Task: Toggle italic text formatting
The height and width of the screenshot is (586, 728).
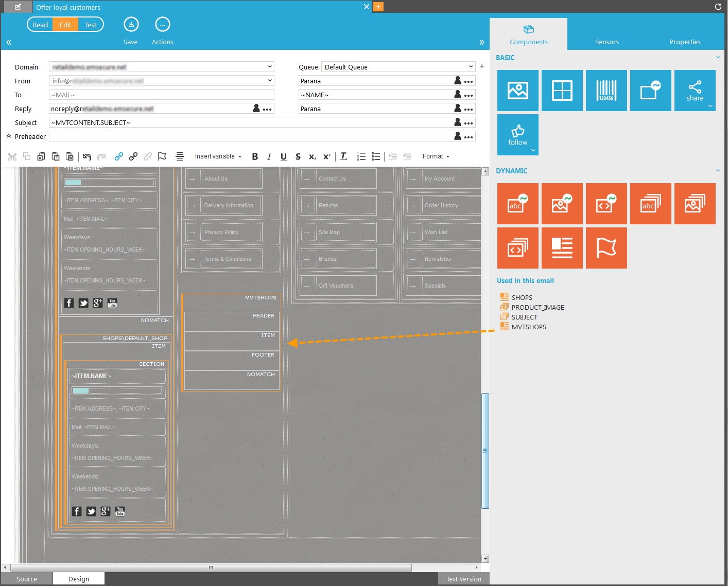Action: coord(269,156)
